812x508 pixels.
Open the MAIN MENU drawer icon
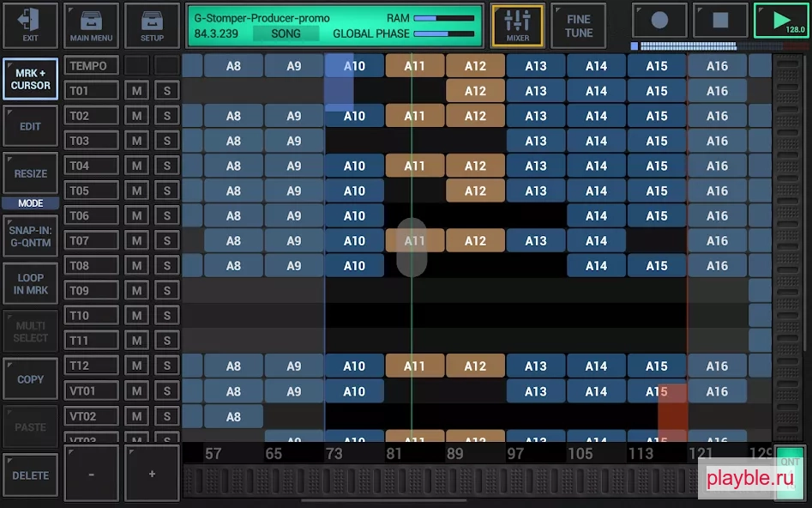(91, 26)
